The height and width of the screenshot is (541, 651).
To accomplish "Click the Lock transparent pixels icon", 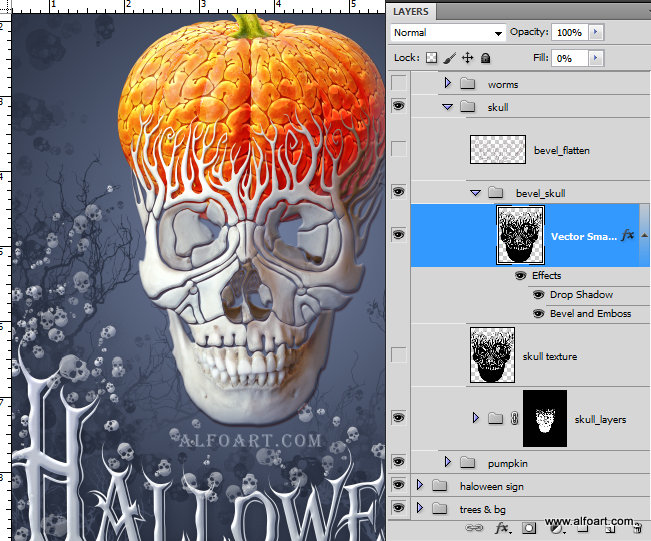I will [432, 59].
